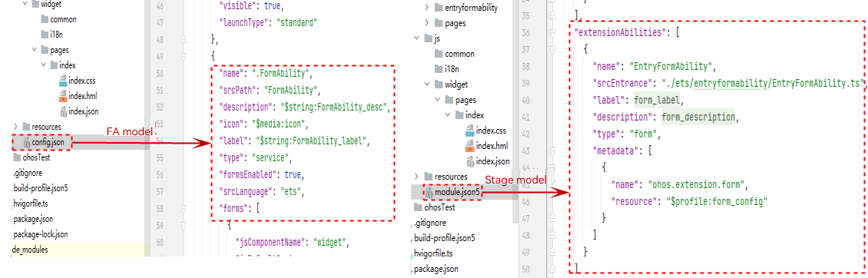
Task: Click the index.css file icon in left tree
Action: click(x=62, y=81)
